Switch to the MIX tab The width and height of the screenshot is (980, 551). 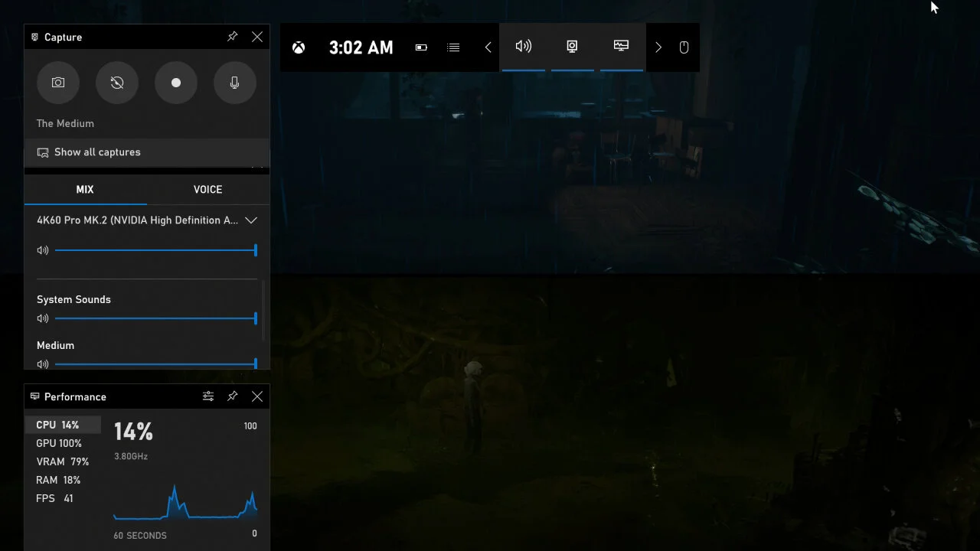[85, 189]
